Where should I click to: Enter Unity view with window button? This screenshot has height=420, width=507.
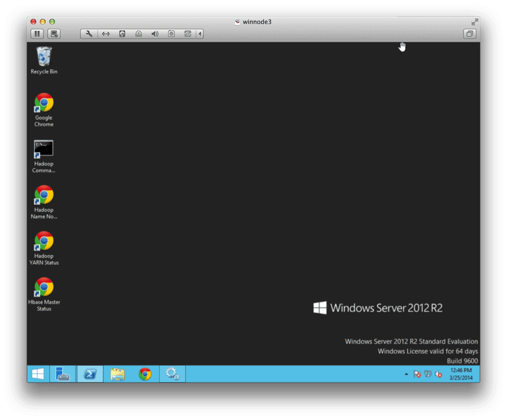click(470, 34)
